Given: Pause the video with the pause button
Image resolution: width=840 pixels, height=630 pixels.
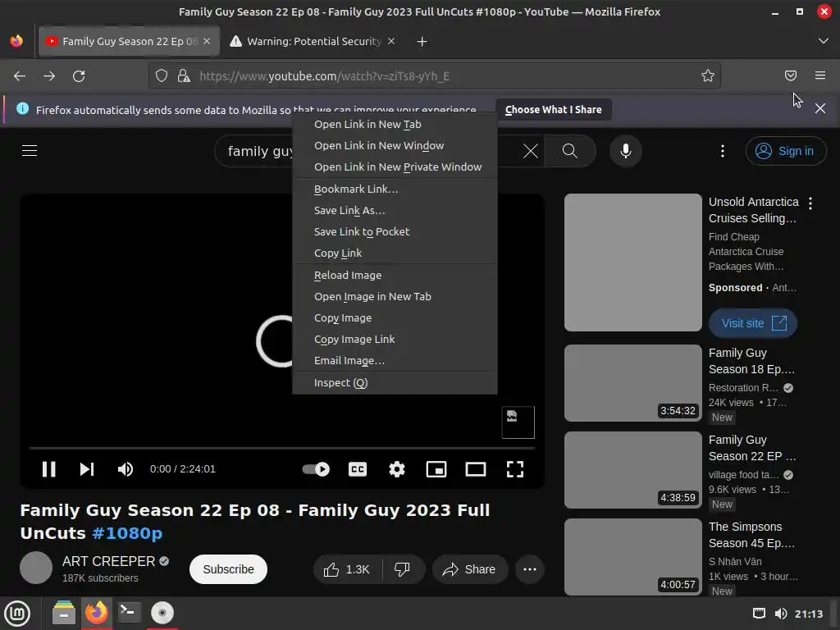Looking at the screenshot, I should 48,469.
